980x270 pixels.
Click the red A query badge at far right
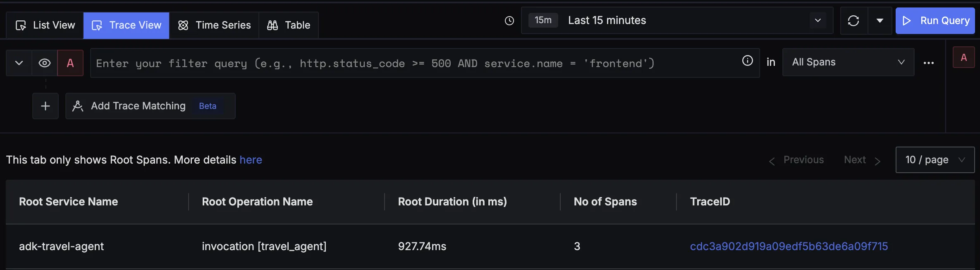tap(963, 58)
